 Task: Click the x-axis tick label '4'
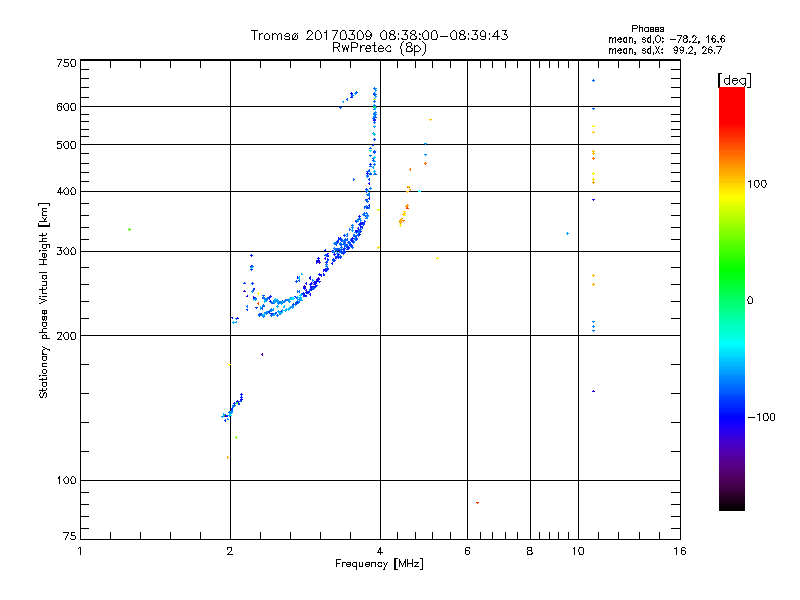pos(380,551)
